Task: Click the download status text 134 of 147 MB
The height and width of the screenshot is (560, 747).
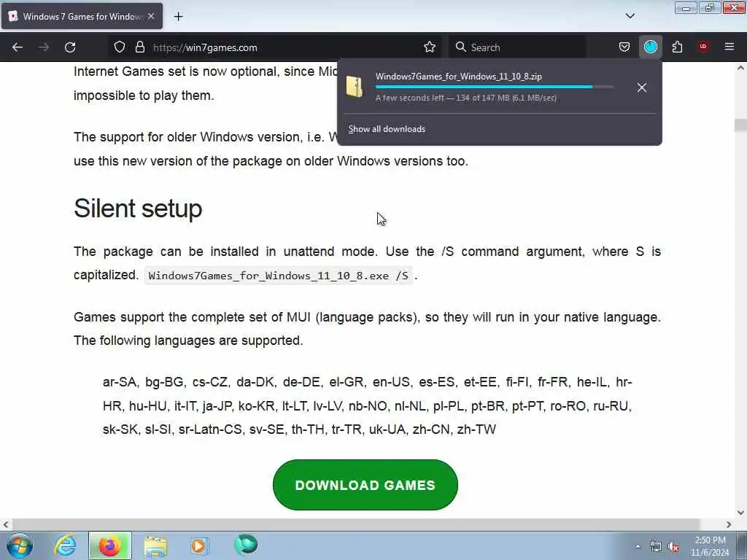Action: tap(466, 98)
